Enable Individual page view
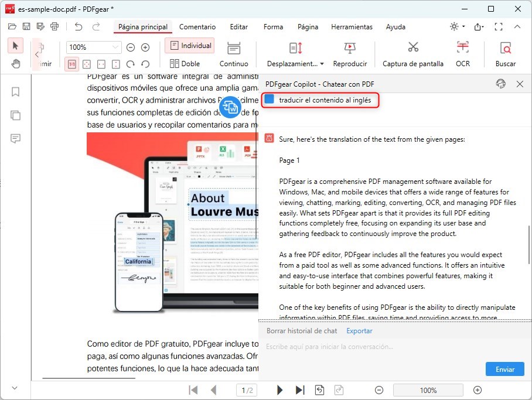This screenshot has width=532, height=400. [190, 46]
